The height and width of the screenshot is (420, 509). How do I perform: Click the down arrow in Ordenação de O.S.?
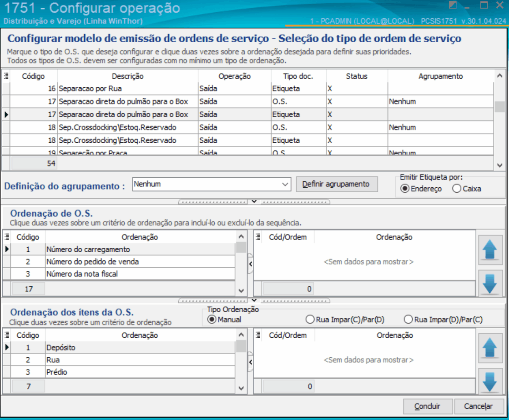tap(489, 283)
